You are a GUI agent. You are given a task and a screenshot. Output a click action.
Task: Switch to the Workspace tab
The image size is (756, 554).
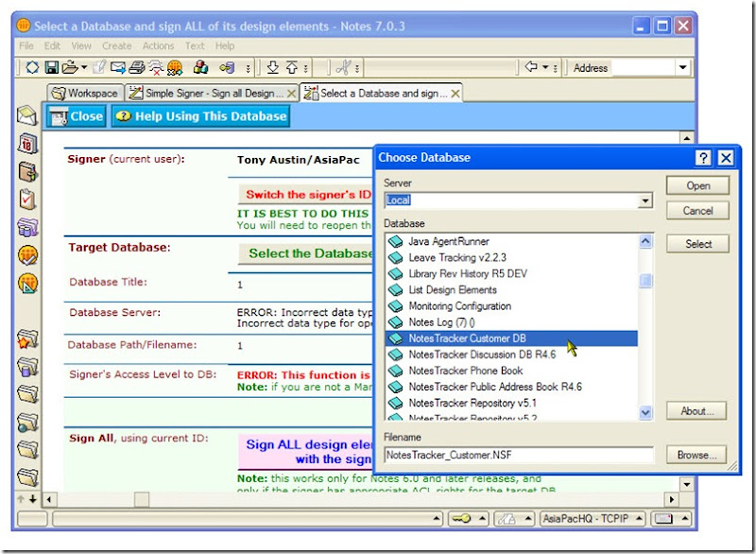coord(84,94)
